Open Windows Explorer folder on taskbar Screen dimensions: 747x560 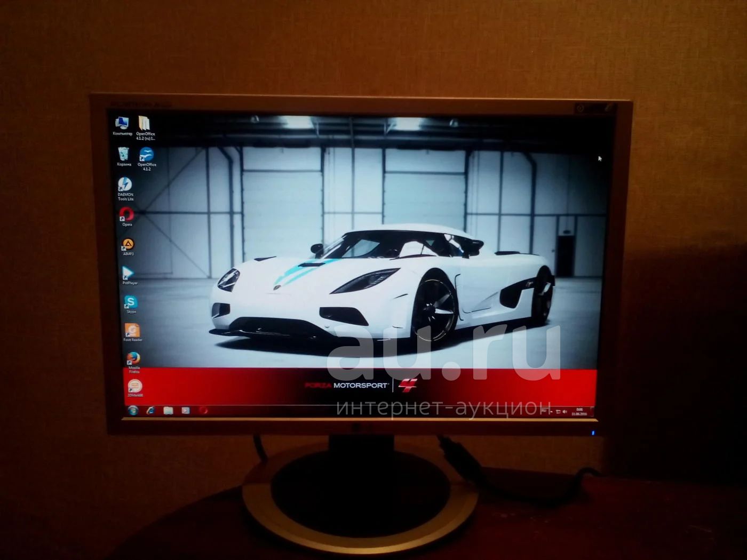(168, 411)
